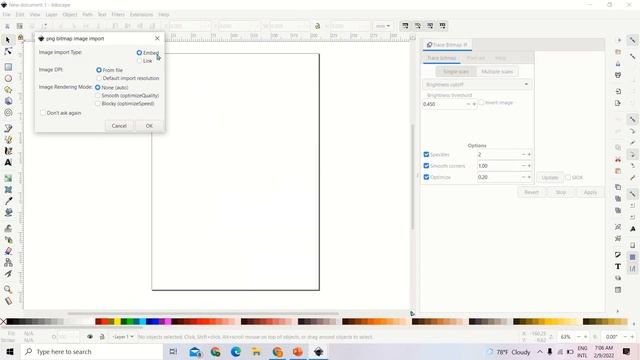Click the red scissors Cut icon
This screenshot has height=360, width=640.
(618, 159)
